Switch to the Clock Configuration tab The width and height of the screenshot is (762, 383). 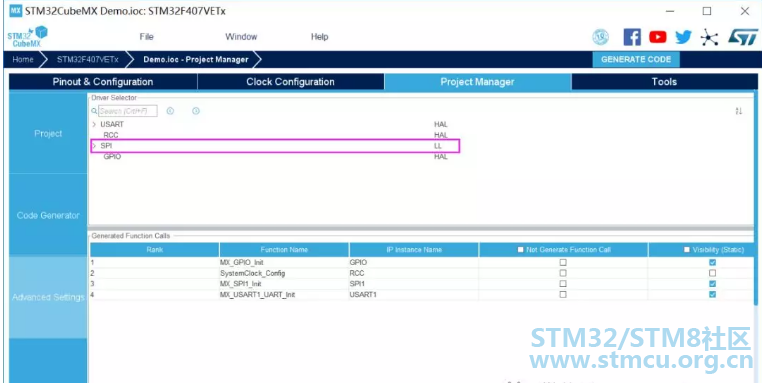pyautogui.click(x=290, y=82)
